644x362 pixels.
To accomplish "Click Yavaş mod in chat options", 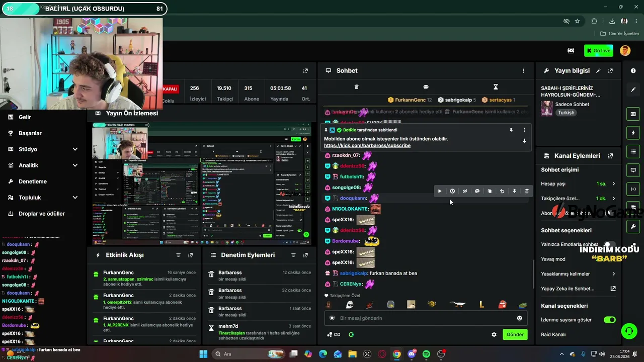I will coord(553,259).
